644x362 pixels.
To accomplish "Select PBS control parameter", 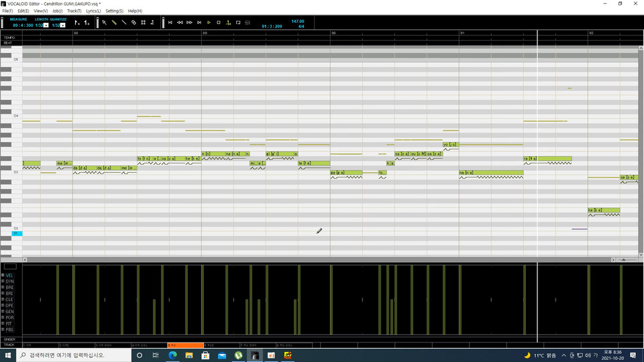I will tap(9, 330).
